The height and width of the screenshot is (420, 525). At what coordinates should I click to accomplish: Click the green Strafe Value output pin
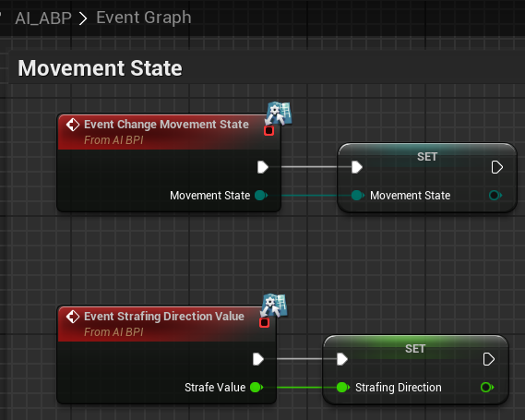tap(257, 388)
